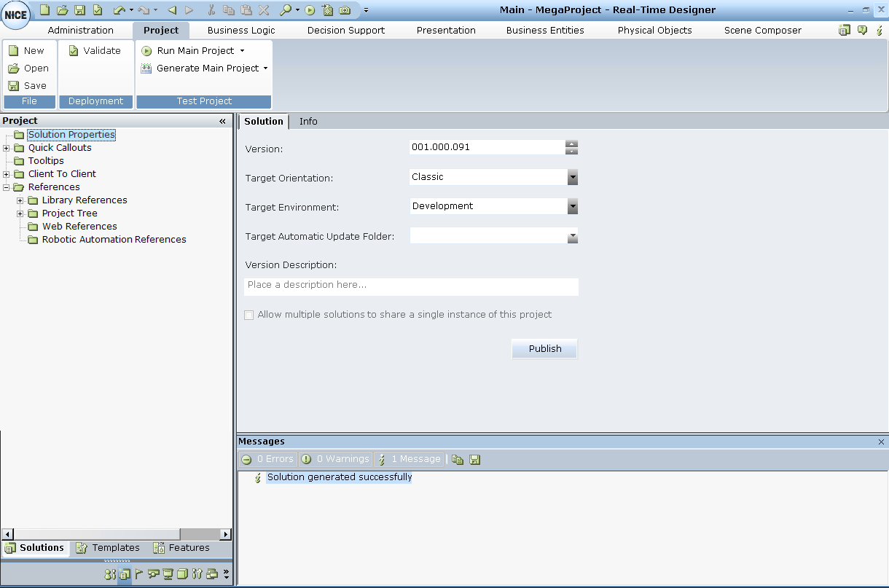Image resolution: width=889 pixels, height=588 pixels.
Task: Open the Target Orientation dropdown
Action: click(573, 177)
